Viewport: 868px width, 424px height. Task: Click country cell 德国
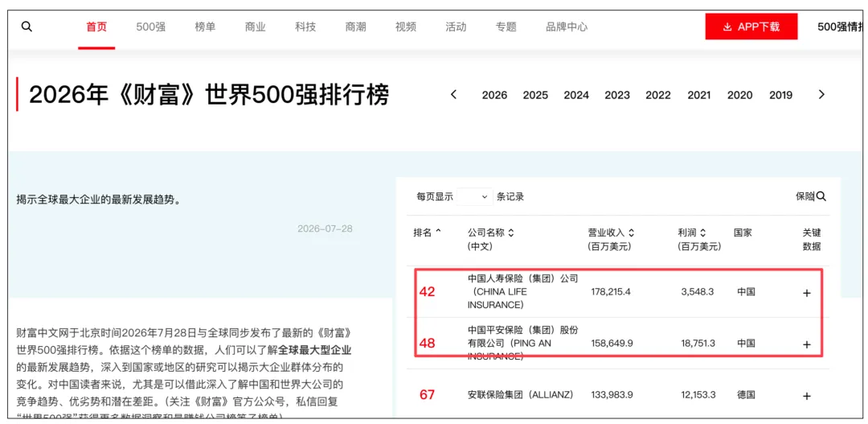click(746, 395)
